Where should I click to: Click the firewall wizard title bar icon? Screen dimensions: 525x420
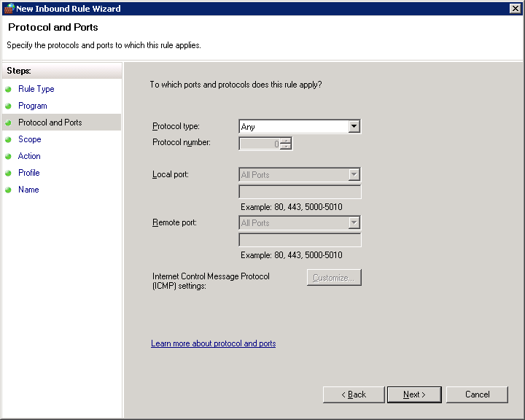9,8
